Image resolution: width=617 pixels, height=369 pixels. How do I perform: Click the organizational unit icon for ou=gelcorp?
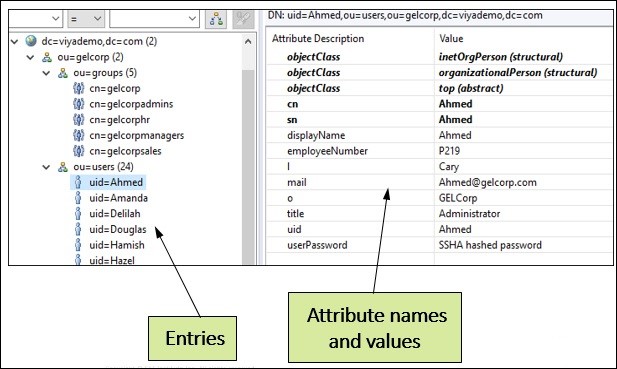pos(47,57)
